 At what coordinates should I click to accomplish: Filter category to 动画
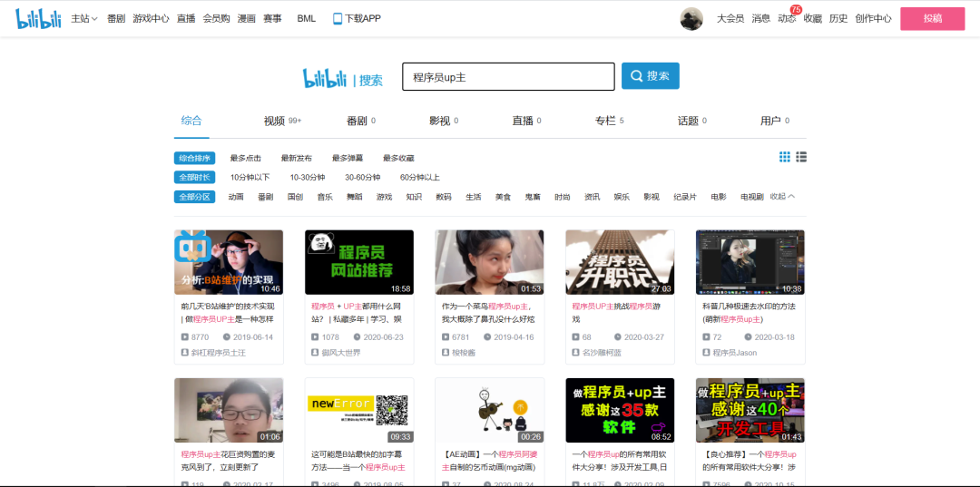[x=236, y=197]
